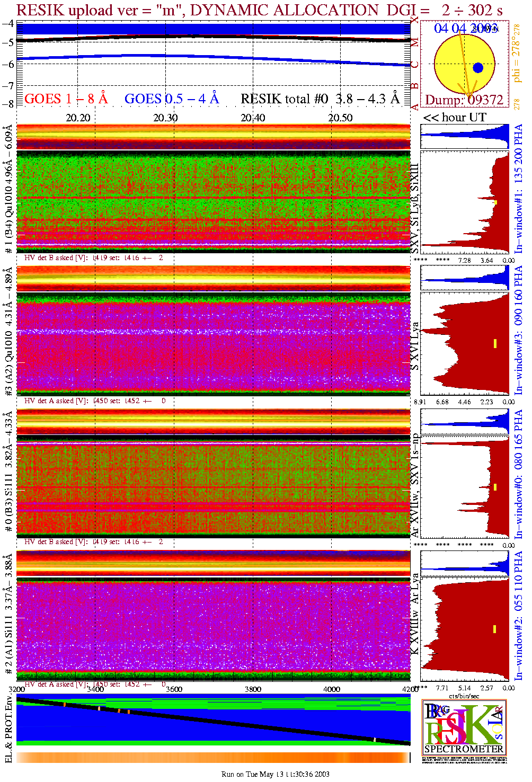Screen dimensions: 532x782
Task: Click the blue GOES 0.5 – 4 Å legend
Action: (x=171, y=99)
